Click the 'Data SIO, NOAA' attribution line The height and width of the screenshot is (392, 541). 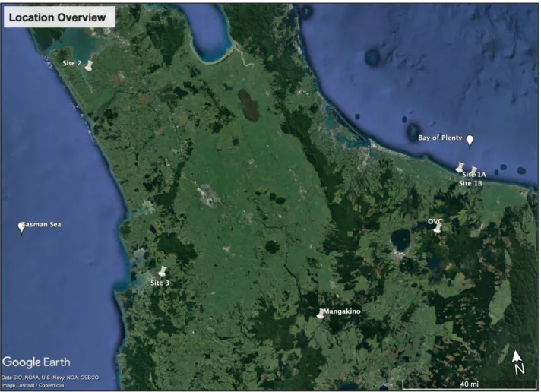[x=50, y=378]
